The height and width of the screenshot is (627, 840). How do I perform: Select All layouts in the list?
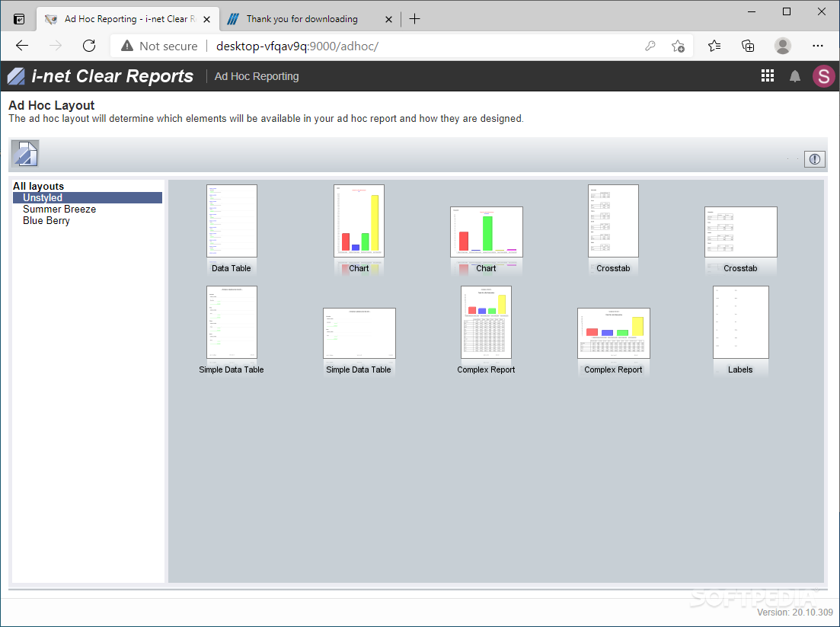click(x=39, y=186)
